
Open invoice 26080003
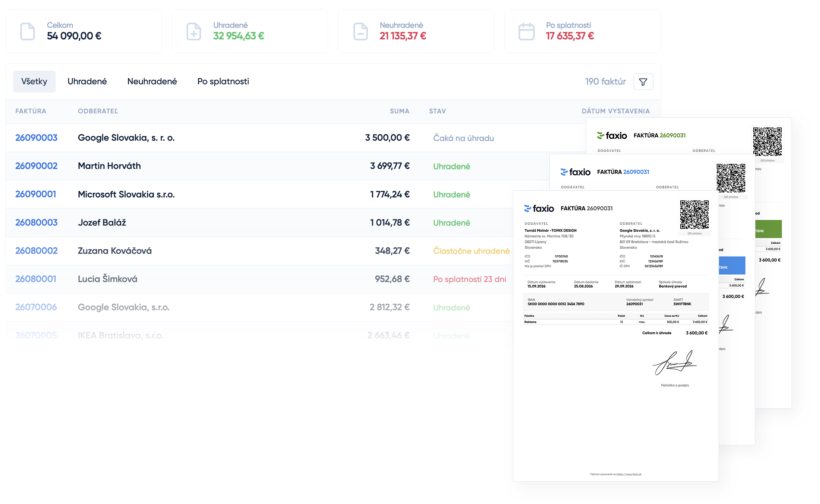click(36, 222)
